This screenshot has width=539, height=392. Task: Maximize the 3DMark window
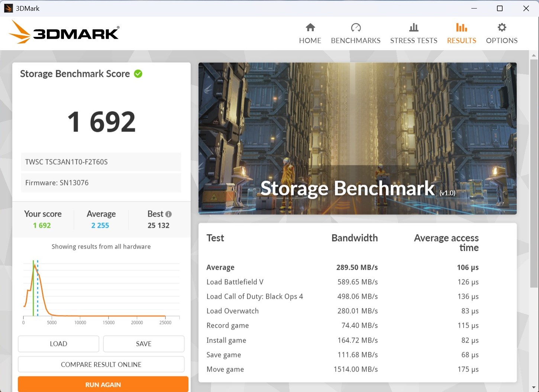500,8
